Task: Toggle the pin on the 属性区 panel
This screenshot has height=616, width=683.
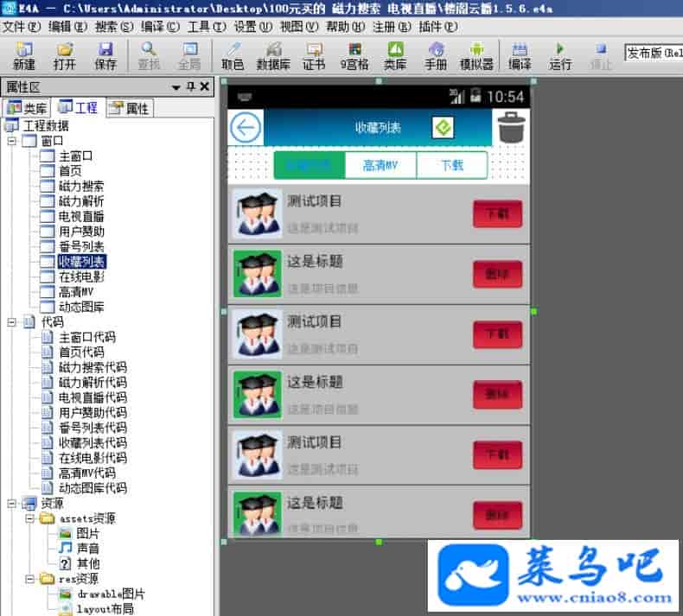Action: pyautogui.click(x=190, y=86)
